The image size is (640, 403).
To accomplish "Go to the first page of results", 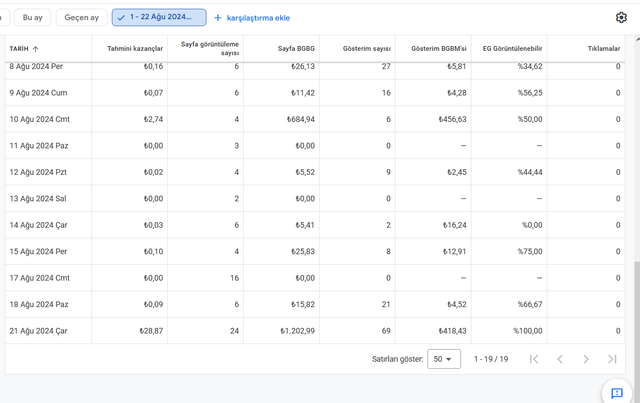I will 534,359.
